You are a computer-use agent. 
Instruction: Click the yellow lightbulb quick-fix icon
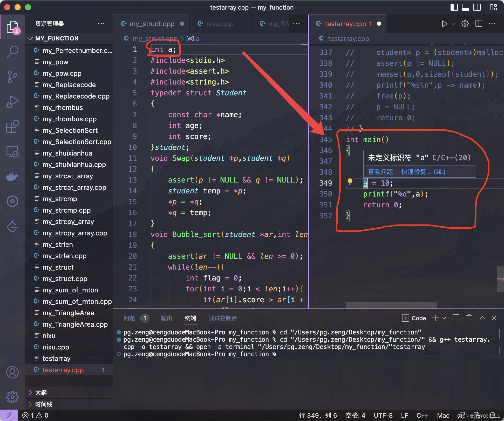click(x=350, y=182)
